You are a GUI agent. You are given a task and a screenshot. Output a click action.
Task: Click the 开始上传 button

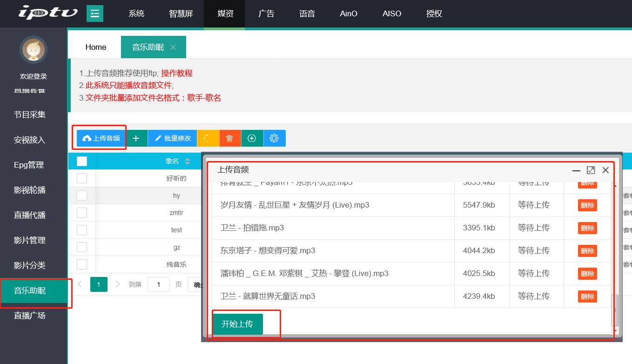click(238, 324)
